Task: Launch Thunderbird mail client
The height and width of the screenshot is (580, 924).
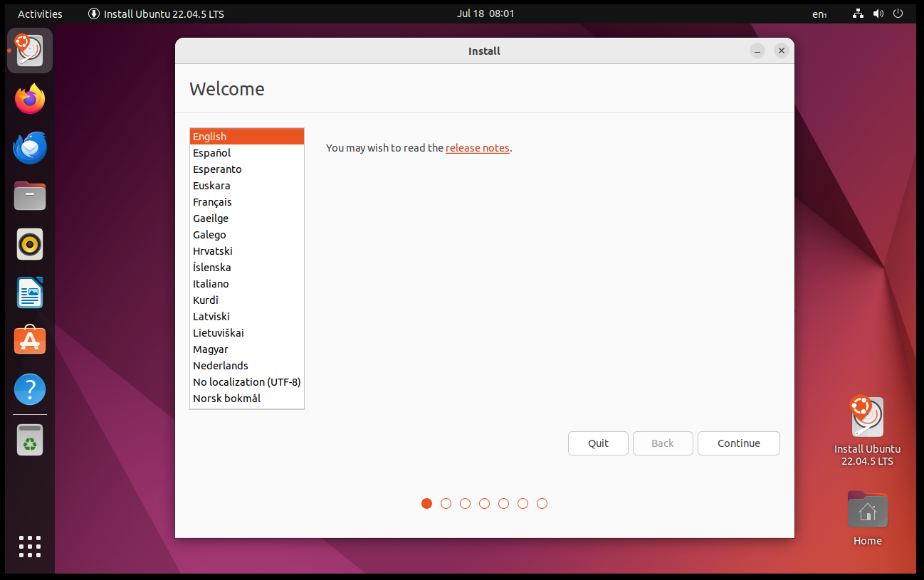Action: 29,147
